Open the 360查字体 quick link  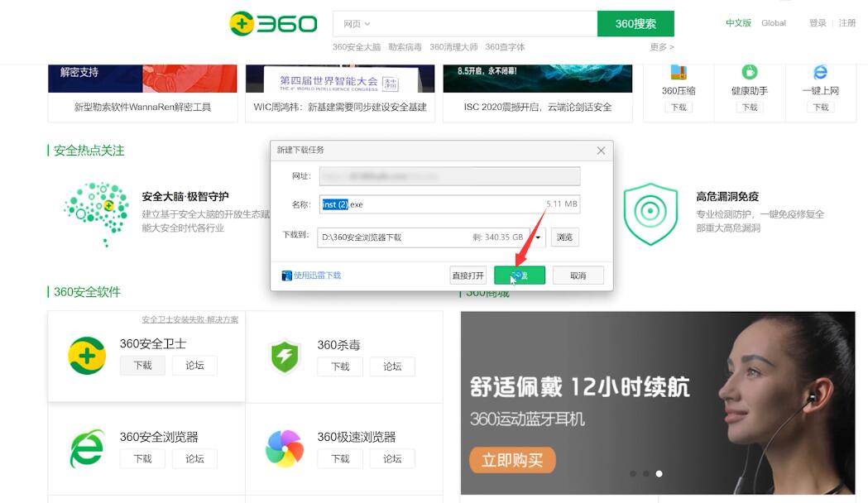[x=505, y=47]
